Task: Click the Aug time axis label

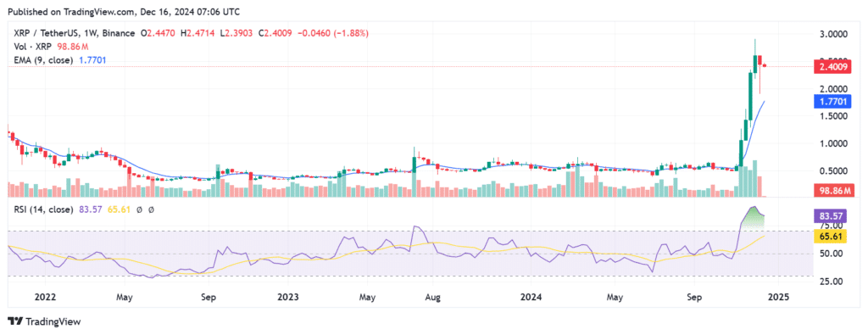Action: tap(433, 297)
